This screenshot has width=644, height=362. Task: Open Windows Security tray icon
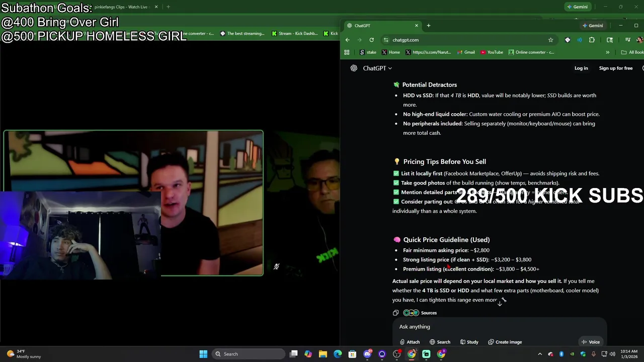click(x=583, y=354)
